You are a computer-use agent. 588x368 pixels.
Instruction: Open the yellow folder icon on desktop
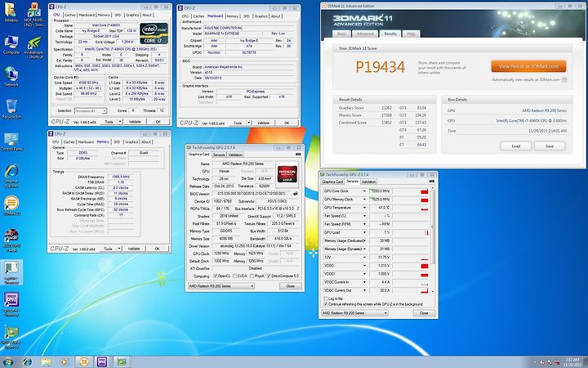(11, 13)
